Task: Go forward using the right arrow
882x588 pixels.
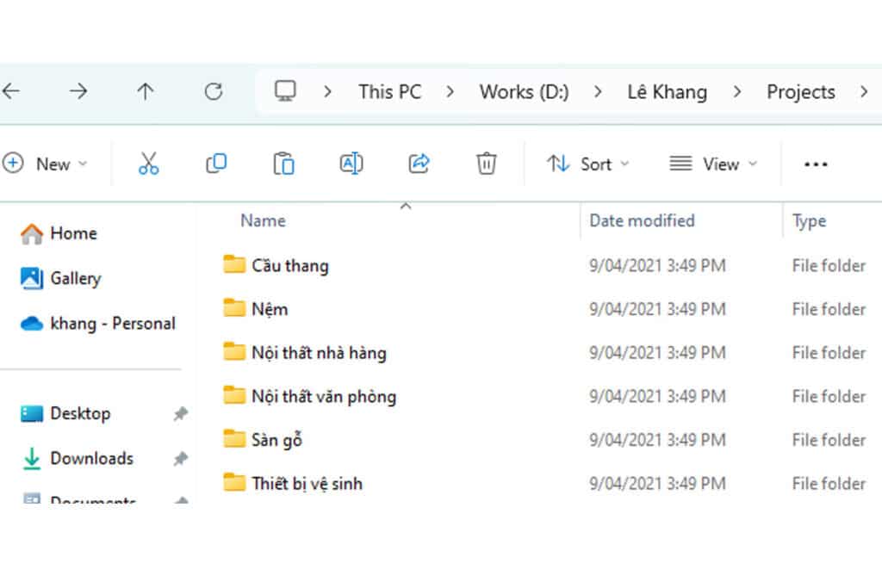Action: (78, 91)
